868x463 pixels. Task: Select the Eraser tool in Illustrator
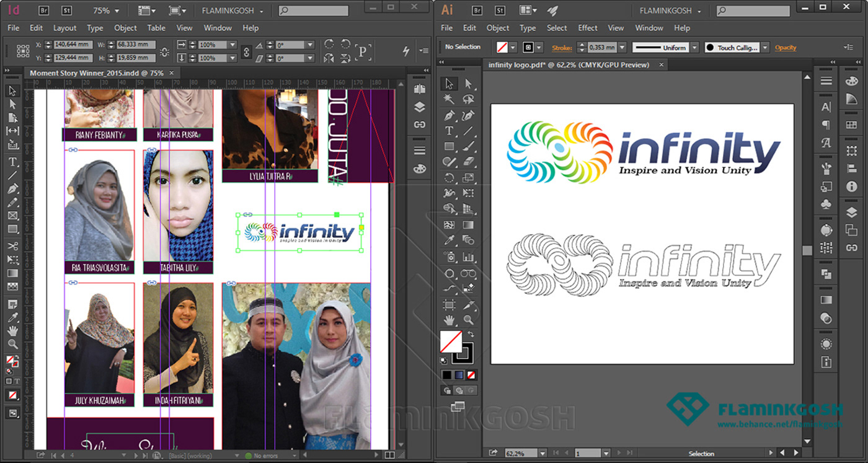[468, 162]
